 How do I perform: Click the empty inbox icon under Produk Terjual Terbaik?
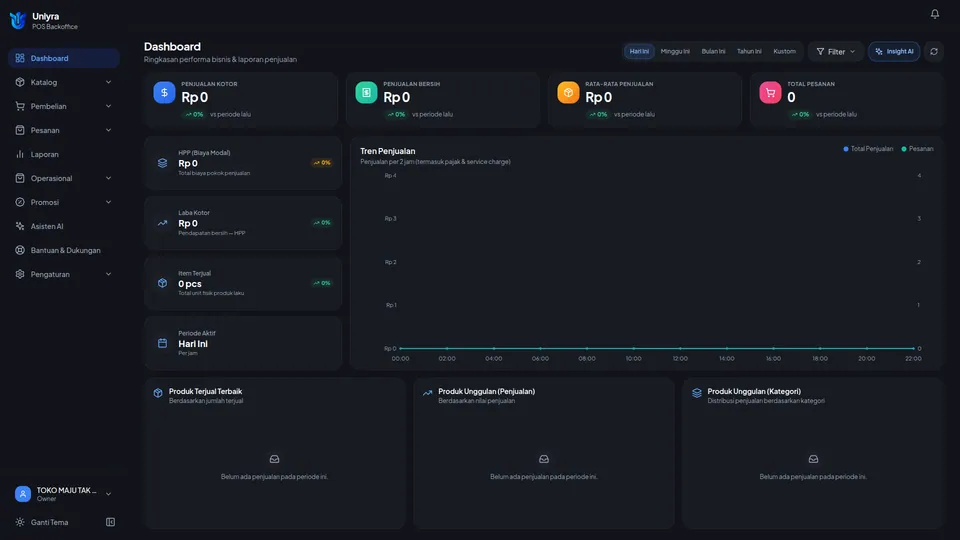[x=274, y=459]
